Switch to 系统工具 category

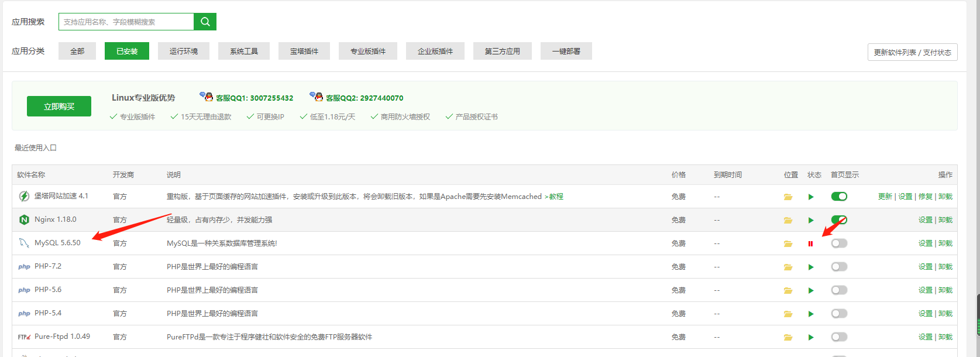(244, 51)
